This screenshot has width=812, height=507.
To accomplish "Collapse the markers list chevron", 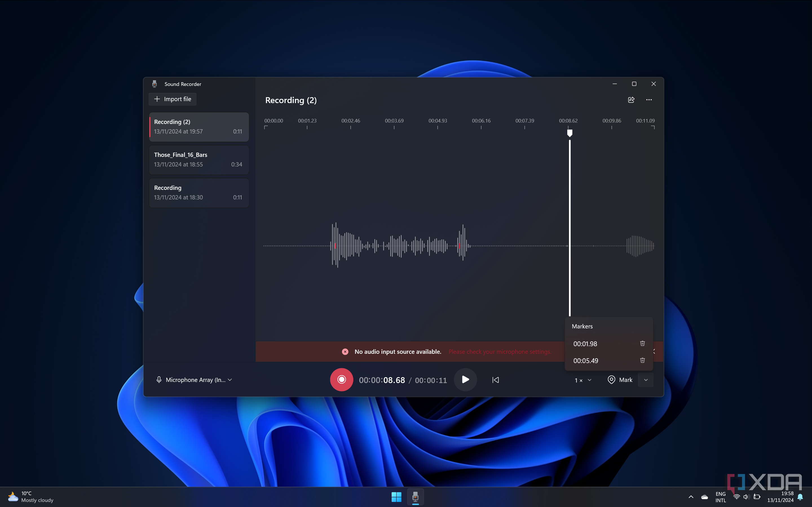I will [x=646, y=380].
